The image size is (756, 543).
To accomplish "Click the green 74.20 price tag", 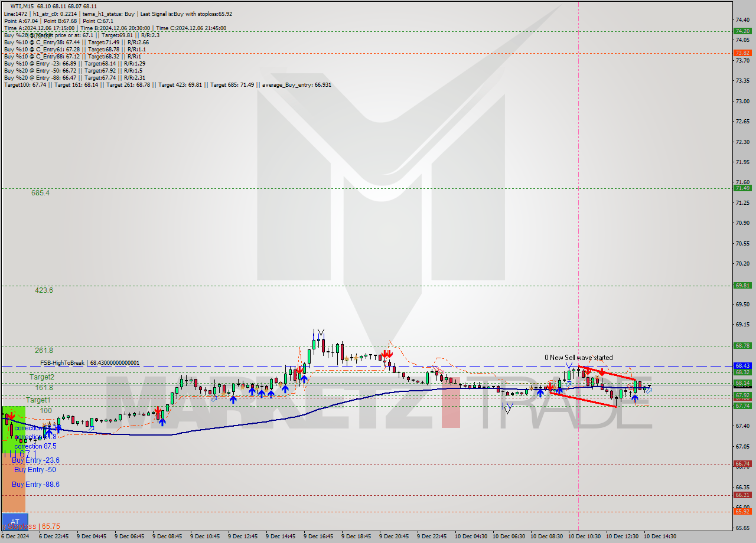I will click(742, 31).
